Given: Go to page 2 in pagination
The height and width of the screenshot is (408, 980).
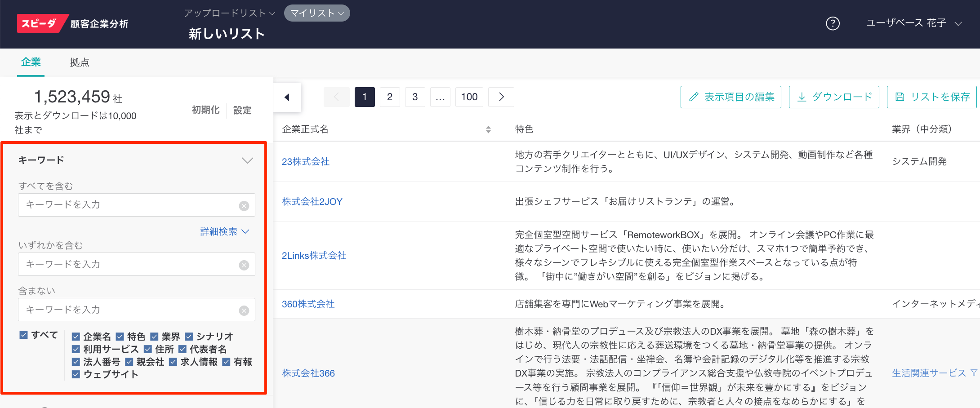Looking at the screenshot, I should tap(390, 97).
